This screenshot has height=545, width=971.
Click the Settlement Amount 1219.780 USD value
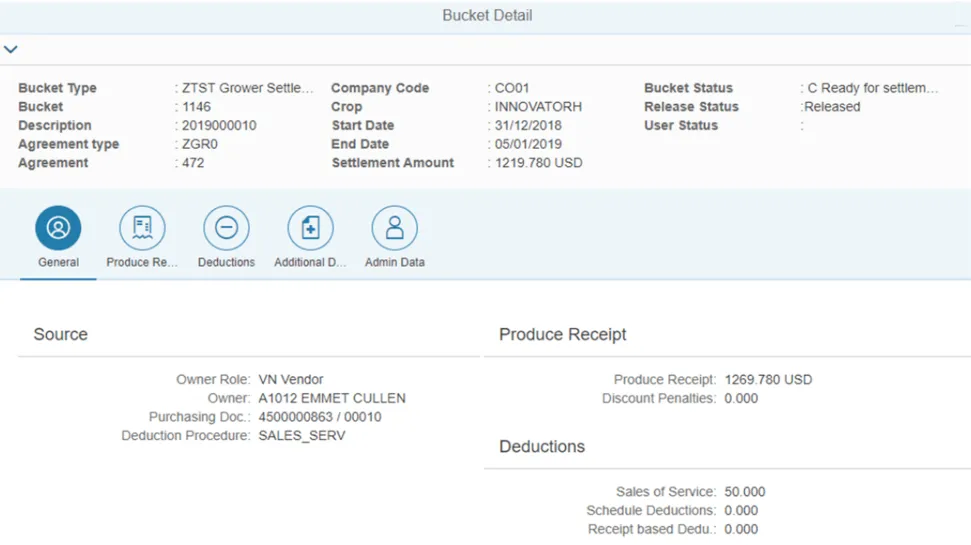539,163
